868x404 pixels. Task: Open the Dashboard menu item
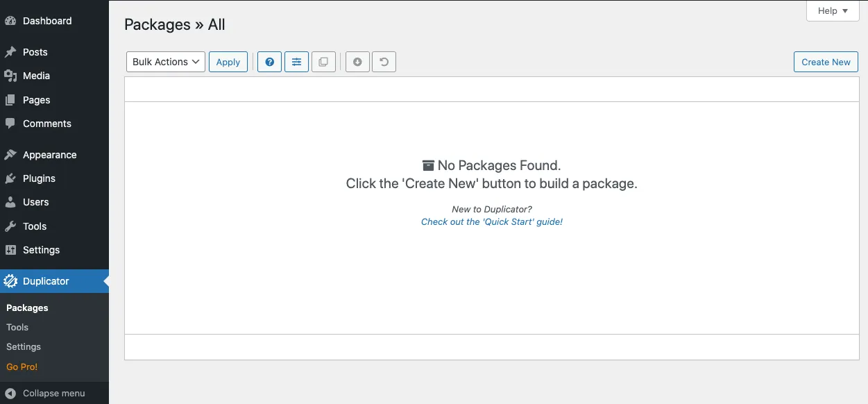[54, 21]
